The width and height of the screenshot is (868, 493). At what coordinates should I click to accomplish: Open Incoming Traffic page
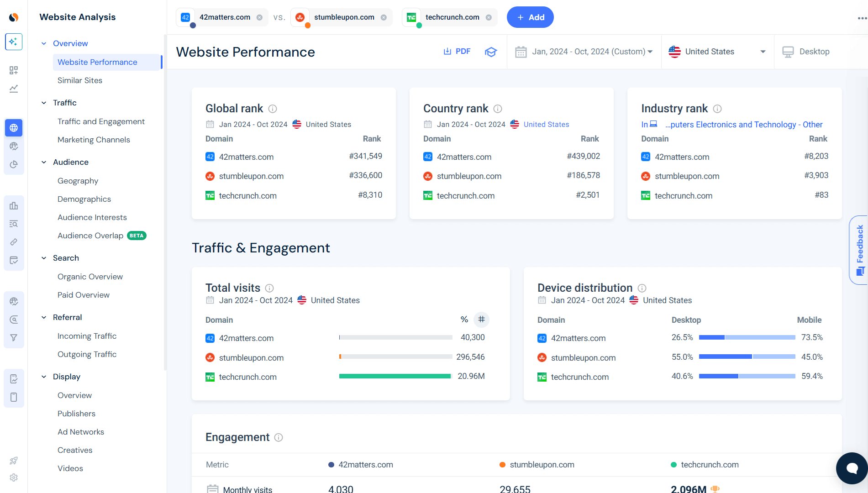87,336
